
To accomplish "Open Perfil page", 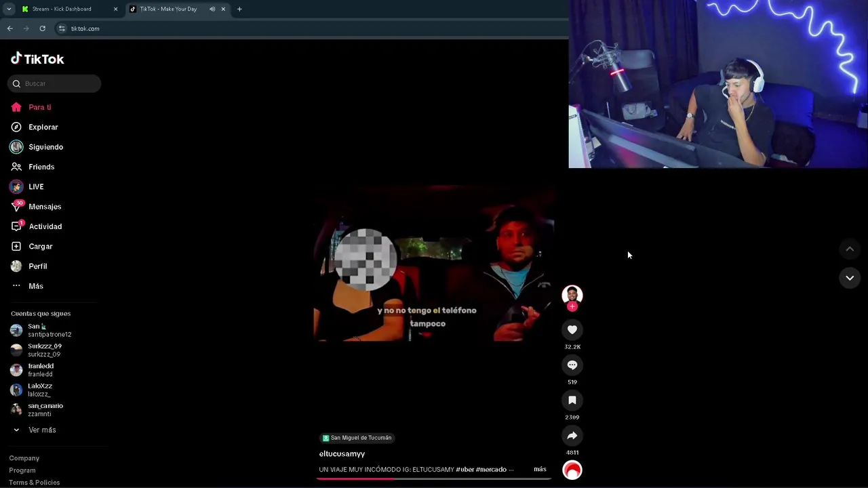I will coord(28,266).
